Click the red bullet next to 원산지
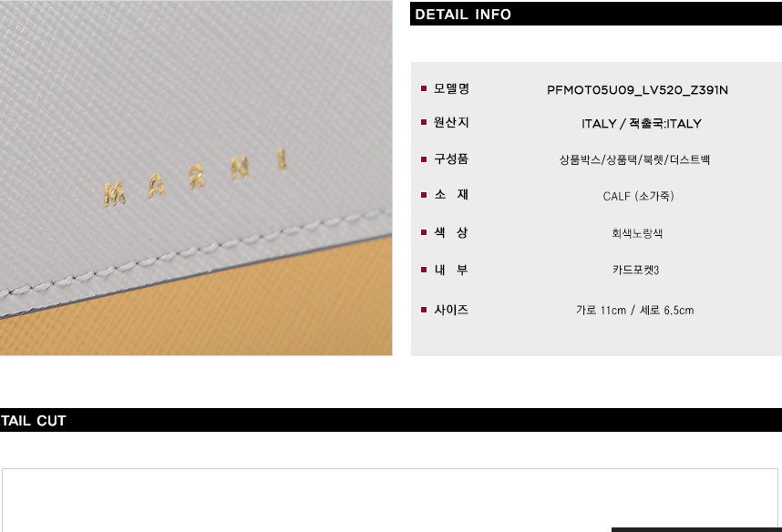This screenshot has width=782, height=532. (424, 122)
